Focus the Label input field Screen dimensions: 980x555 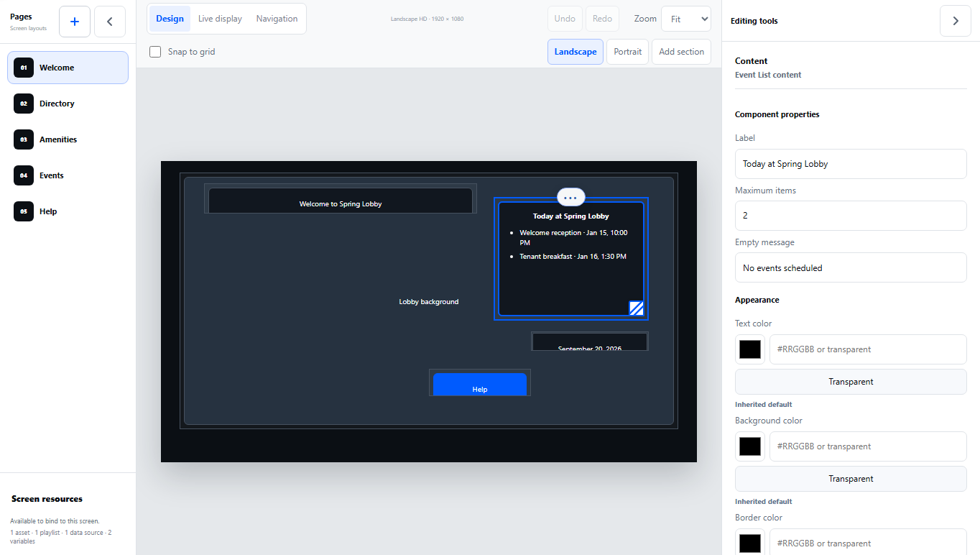pyautogui.click(x=851, y=164)
